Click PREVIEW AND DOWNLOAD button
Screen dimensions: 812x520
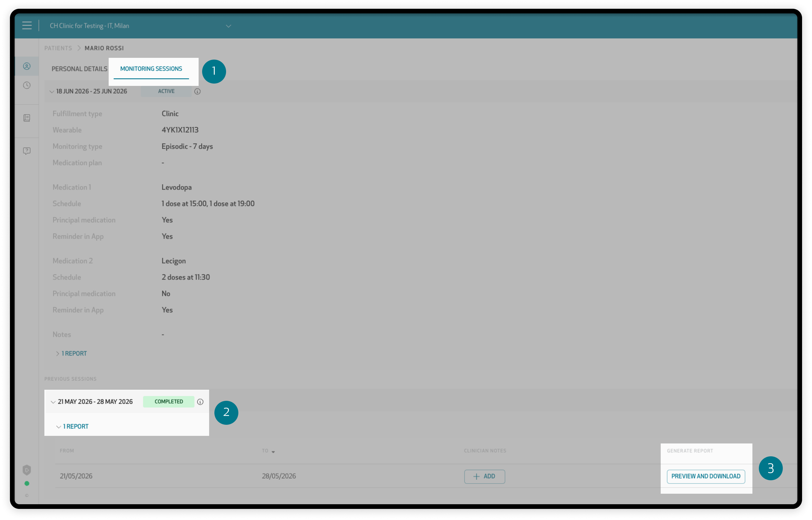click(x=706, y=476)
